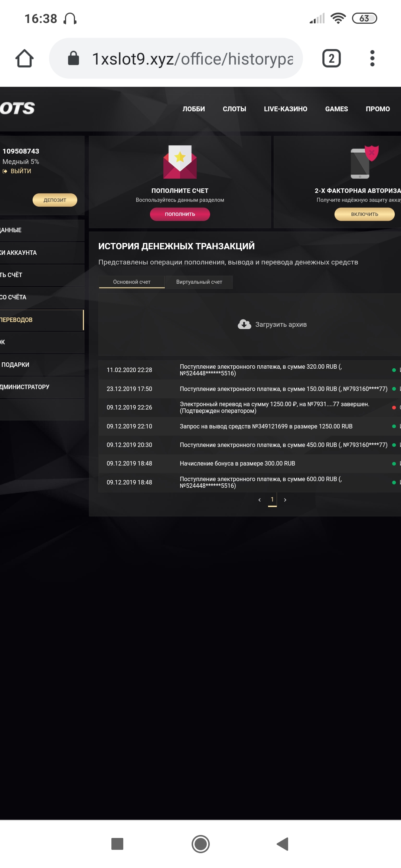The height and width of the screenshot is (868, 401).
Task: Click the lock icon in the address bar
Action: [74, 57]
